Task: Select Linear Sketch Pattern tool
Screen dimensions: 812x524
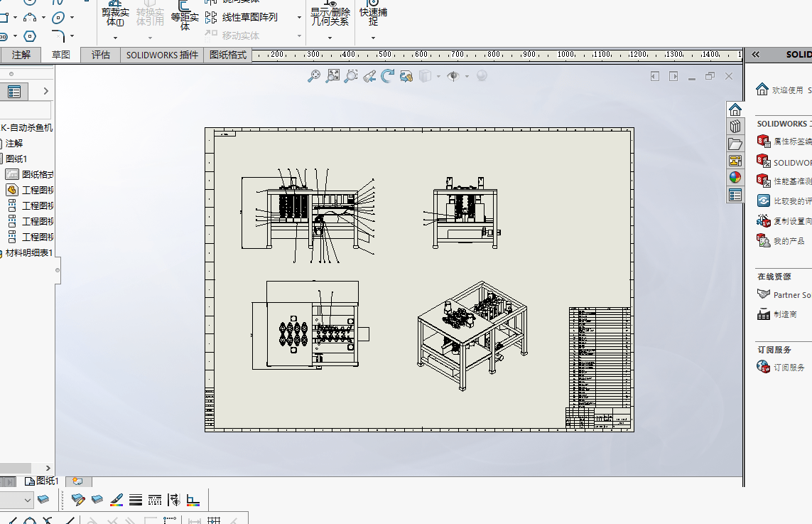Action: [242, 18]
